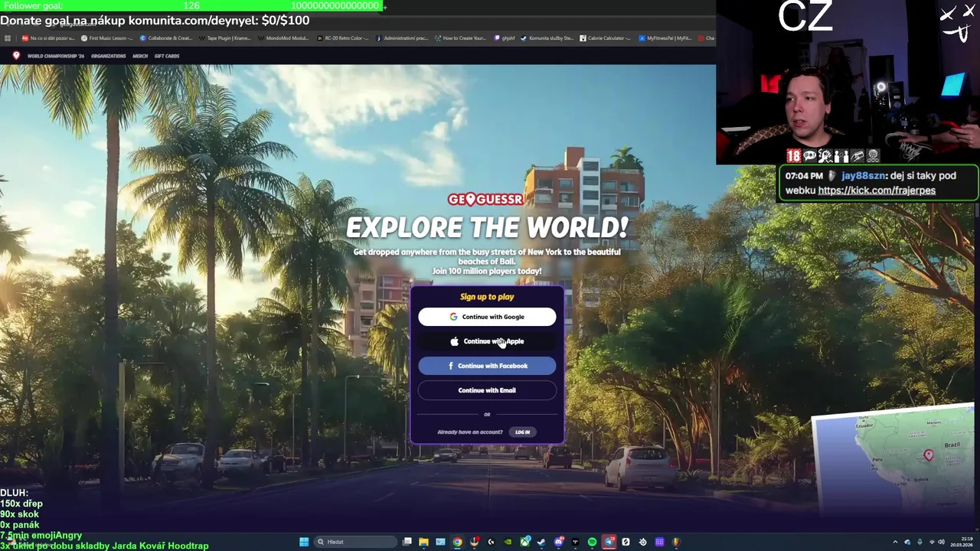This screenshot has width=980, height=551.
Task: Open Steam from the taskbar
Action: [541, 542]
